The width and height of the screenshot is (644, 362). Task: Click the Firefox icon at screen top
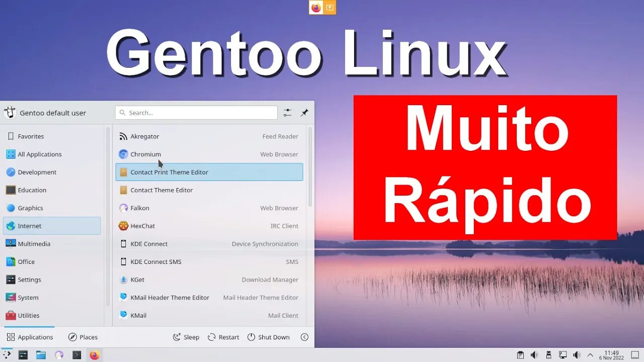pos(316,8)
